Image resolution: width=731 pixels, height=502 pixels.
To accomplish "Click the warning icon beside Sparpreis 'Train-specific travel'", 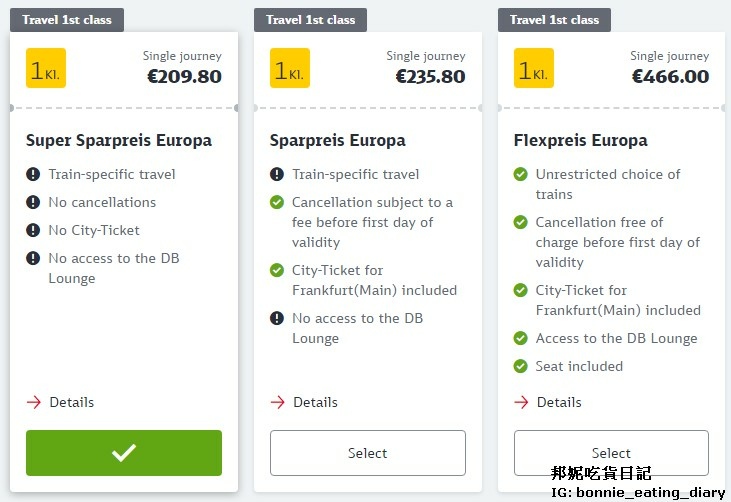I will [x=277, y=175].
